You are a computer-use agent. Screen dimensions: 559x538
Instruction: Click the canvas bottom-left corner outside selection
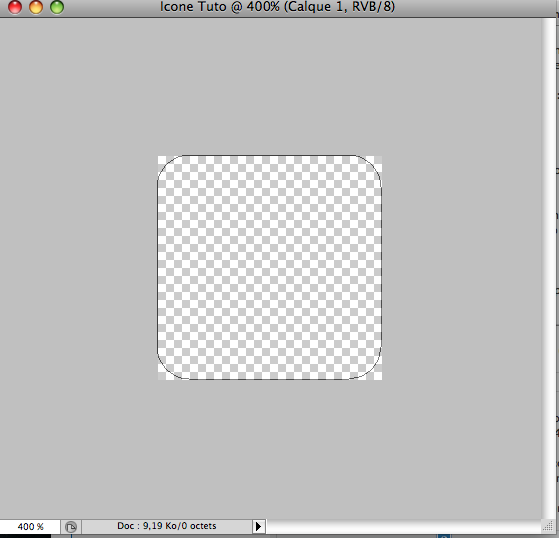161,376
